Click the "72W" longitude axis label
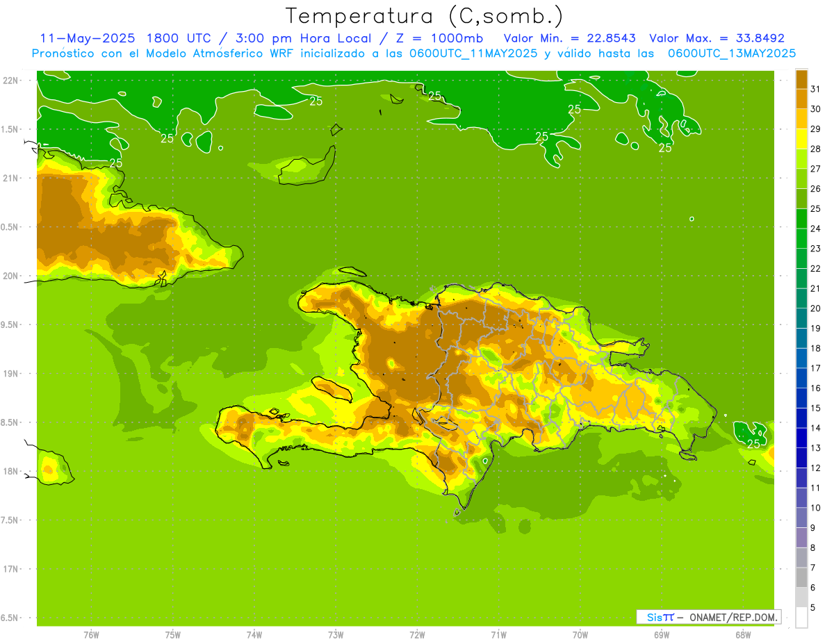The height and width of the screenshot is (644, 834). (418, 635)
